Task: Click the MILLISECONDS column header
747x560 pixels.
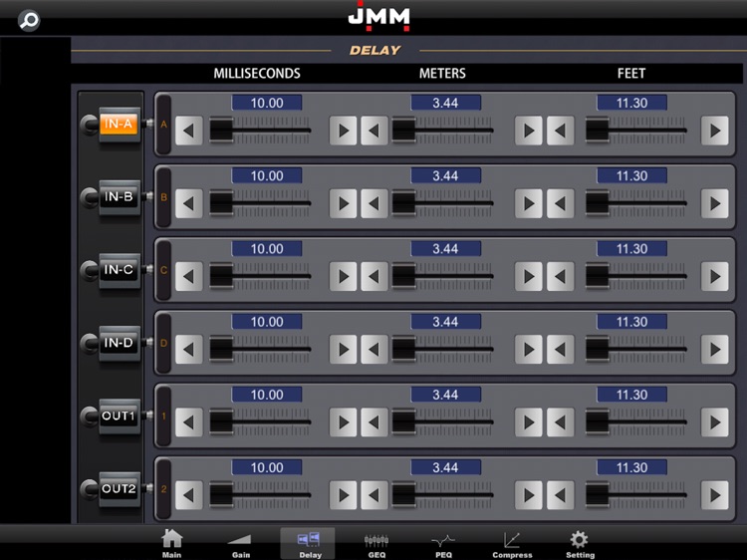Action: [257, 74]
